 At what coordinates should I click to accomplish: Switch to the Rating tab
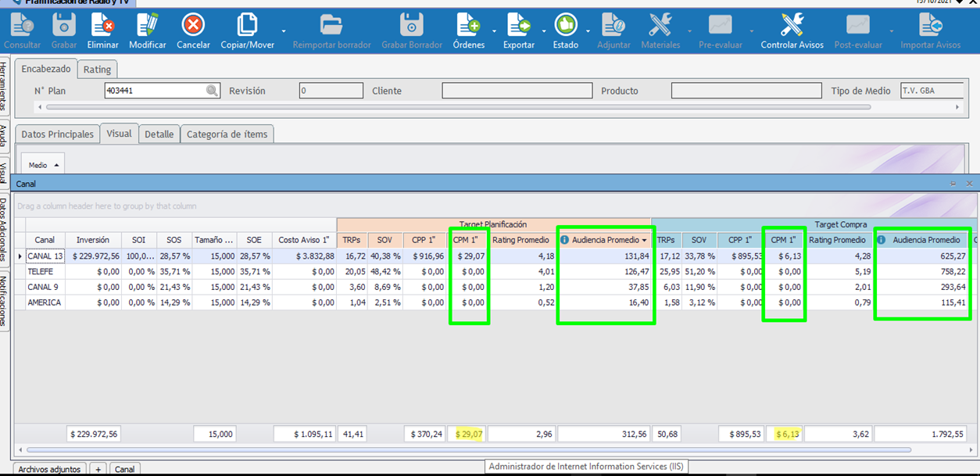pyautogui.click(x=98, y=70)
